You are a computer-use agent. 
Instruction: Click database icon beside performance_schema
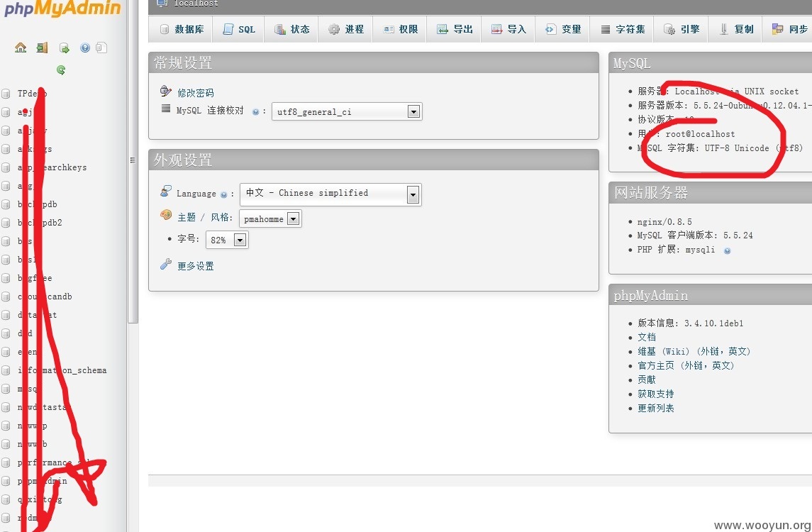6,462
